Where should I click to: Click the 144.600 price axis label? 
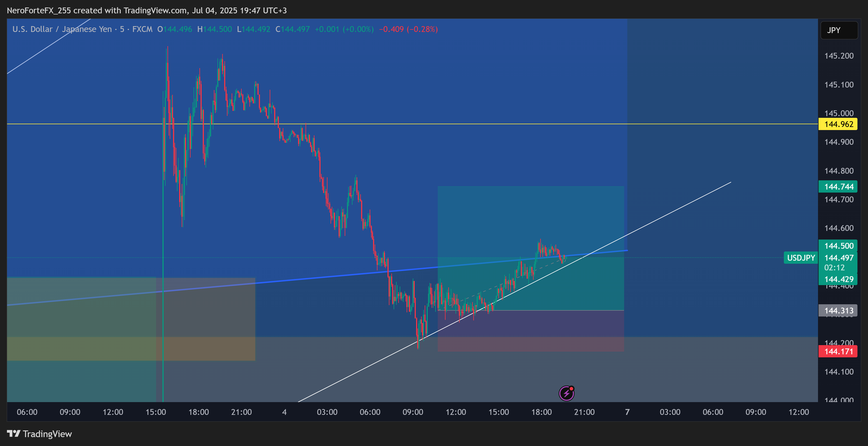(x=839, y=228)
